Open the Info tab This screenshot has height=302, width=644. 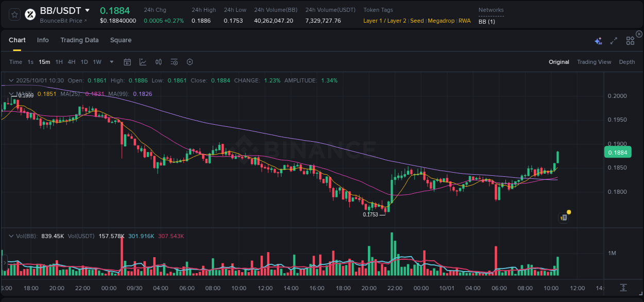[43, 40]
